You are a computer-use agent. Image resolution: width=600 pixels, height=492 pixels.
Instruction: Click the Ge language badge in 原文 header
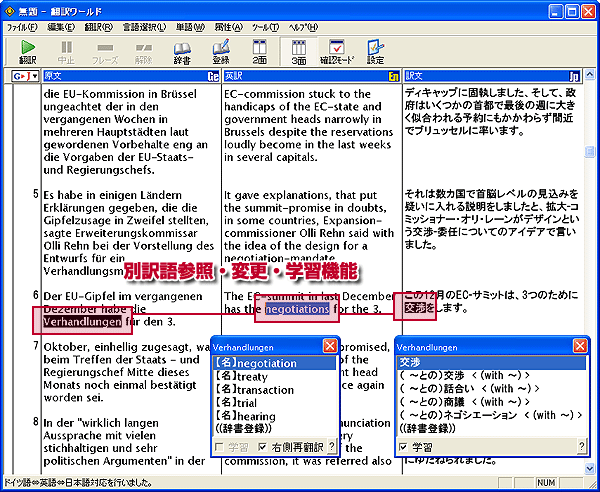[213, 76]
